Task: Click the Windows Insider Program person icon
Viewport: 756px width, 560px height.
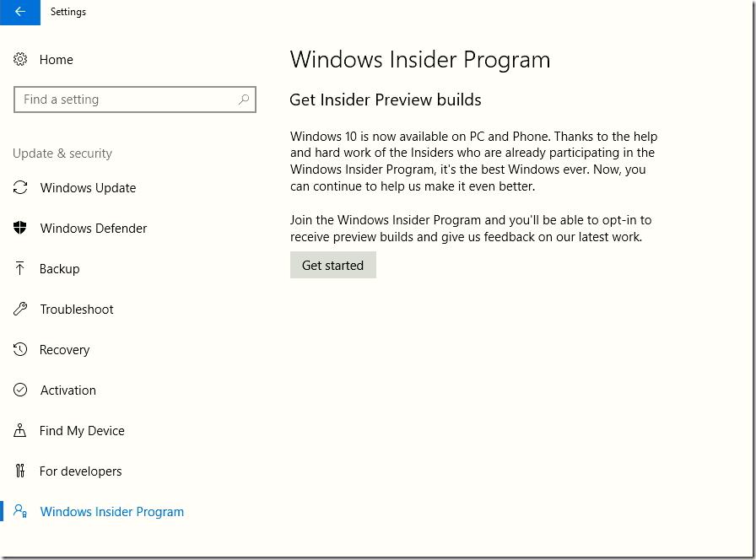Action: pyautogui.click(x=20, y=511)
